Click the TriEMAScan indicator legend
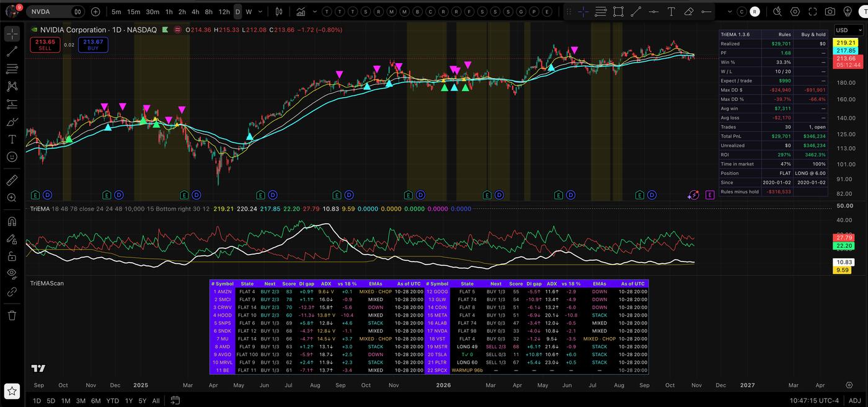This screenshot has height=407, width=868. (x=47, y=283)
